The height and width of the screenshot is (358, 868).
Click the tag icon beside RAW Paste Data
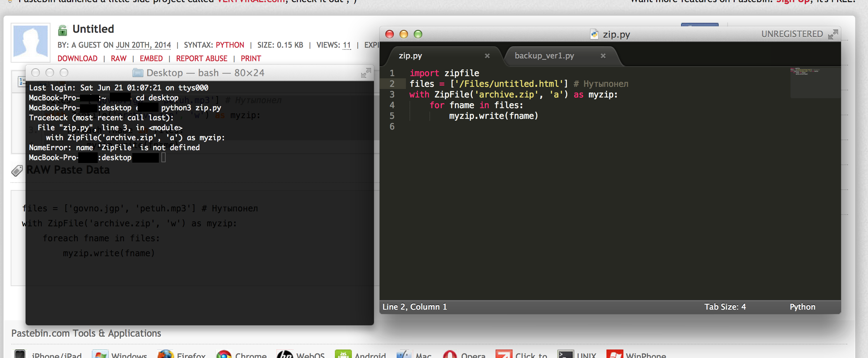coord(17,171)
